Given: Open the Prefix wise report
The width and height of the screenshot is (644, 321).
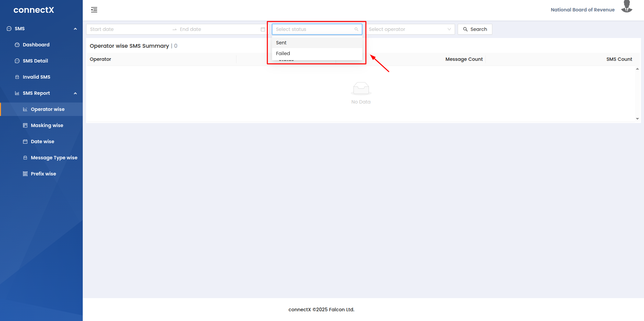Looking at the screenshot, I should pyautogui.click(x=43, y=174).
